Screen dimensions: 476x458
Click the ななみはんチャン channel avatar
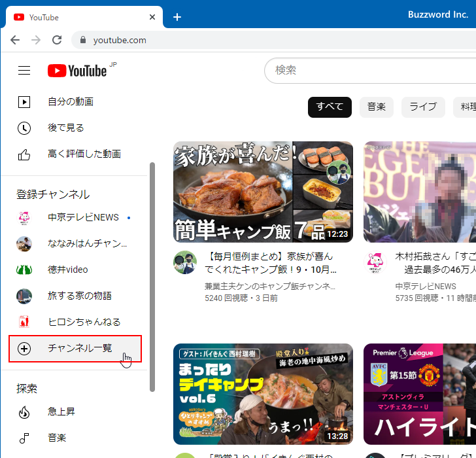point(24,243)
